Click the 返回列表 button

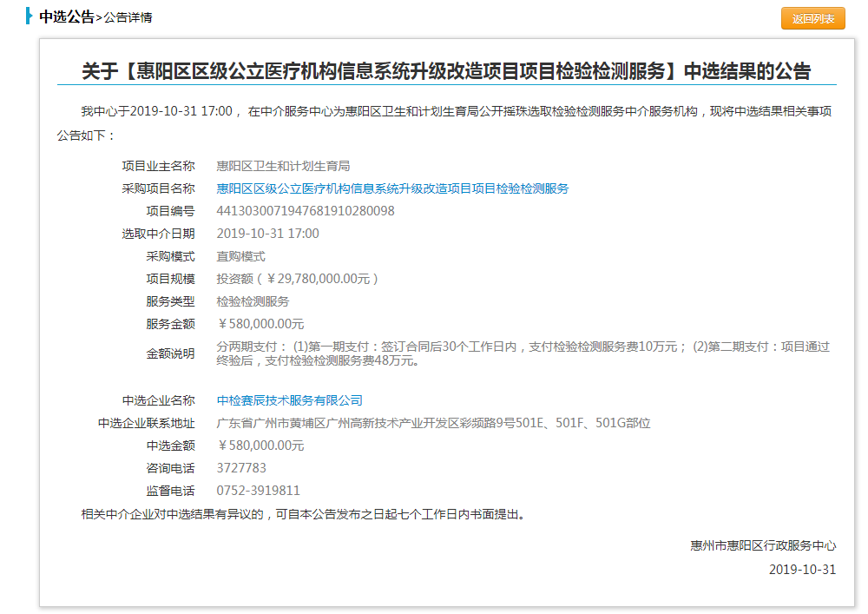(812, 18)
